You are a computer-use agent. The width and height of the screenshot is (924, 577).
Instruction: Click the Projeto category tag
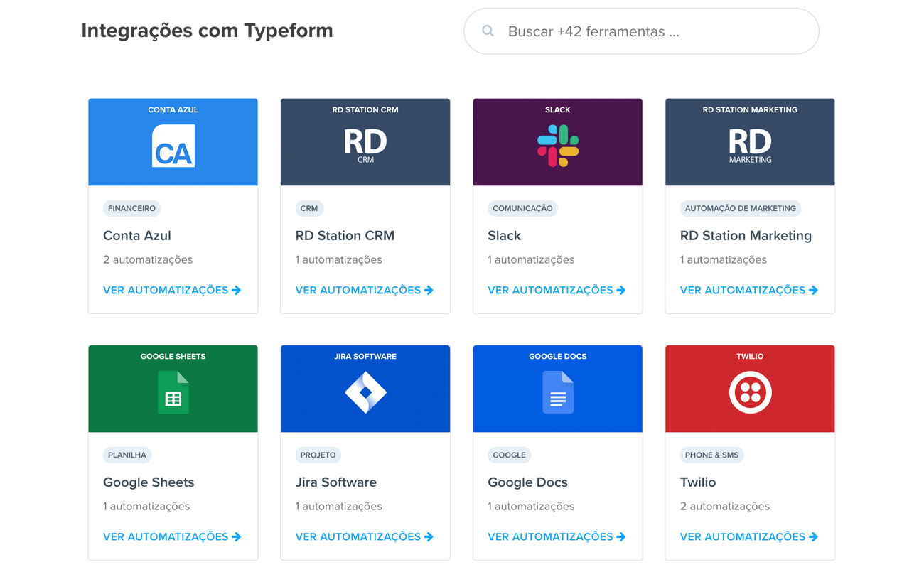tap(318, 455)
